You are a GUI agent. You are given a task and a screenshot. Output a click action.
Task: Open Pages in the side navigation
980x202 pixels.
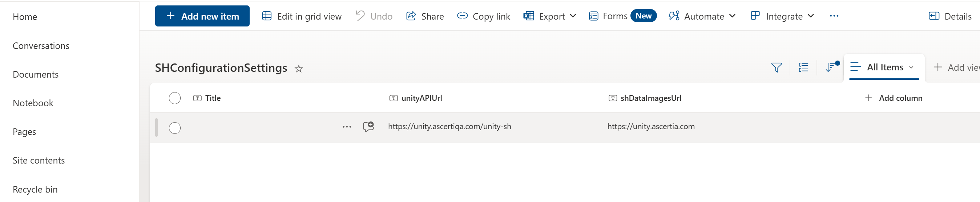pyautogui.click(x=24, y=132)
